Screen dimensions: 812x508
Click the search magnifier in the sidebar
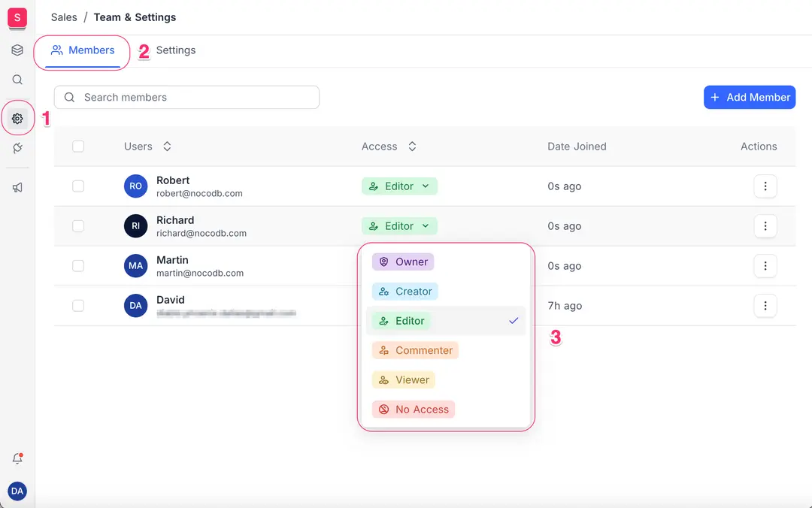point(17,79)
